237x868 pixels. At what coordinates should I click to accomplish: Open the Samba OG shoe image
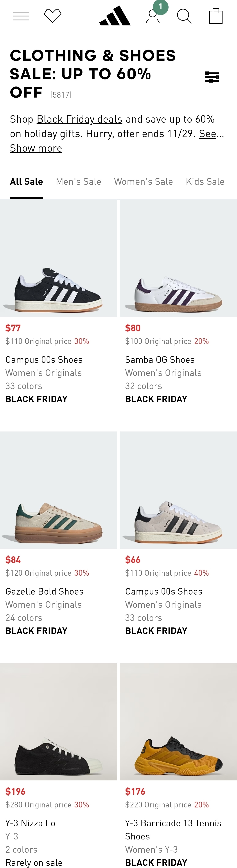tap(178, 258)
